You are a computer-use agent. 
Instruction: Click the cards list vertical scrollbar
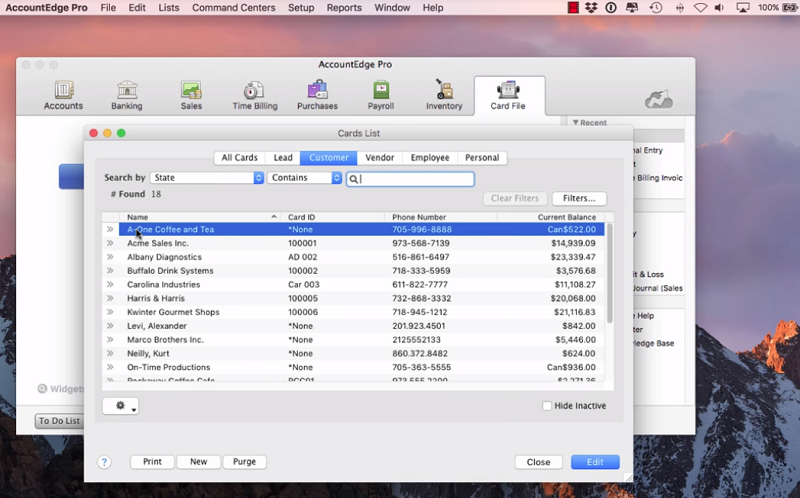pos(610,273)
